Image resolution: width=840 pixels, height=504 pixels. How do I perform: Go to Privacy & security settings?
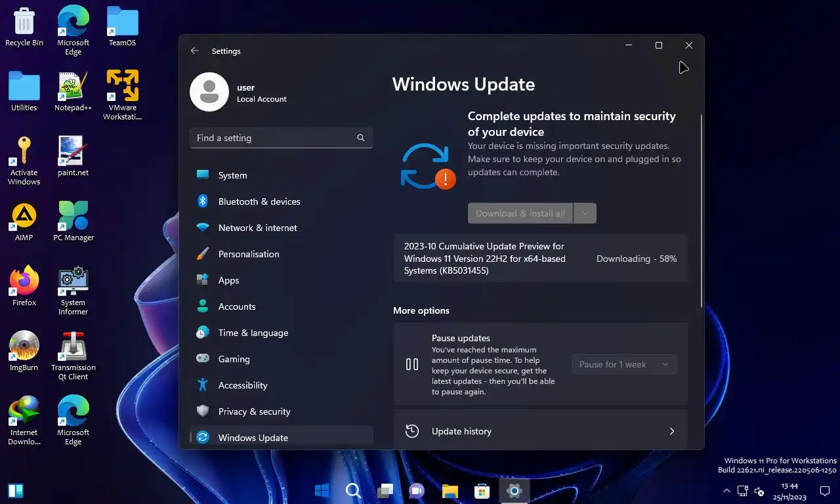point(282,411)
